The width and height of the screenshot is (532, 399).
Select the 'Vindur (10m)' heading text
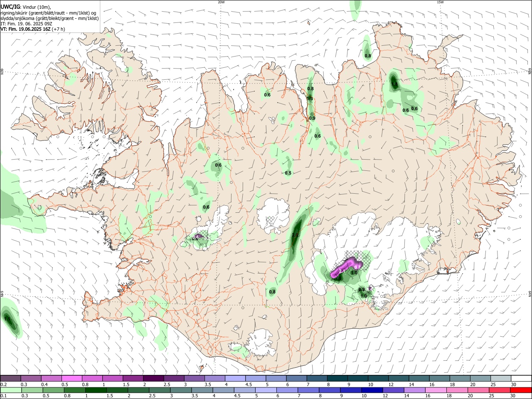[36, 7]
